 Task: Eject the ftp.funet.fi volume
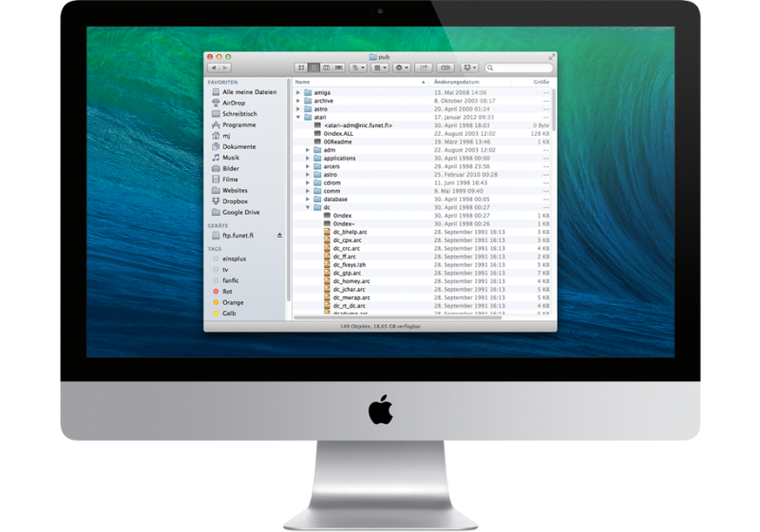tap(279, 236)
